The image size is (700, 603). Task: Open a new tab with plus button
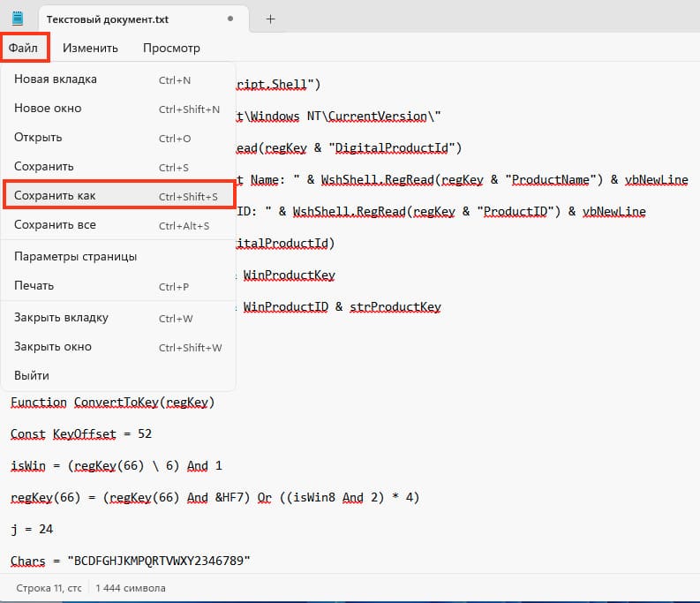pos(270,19)
